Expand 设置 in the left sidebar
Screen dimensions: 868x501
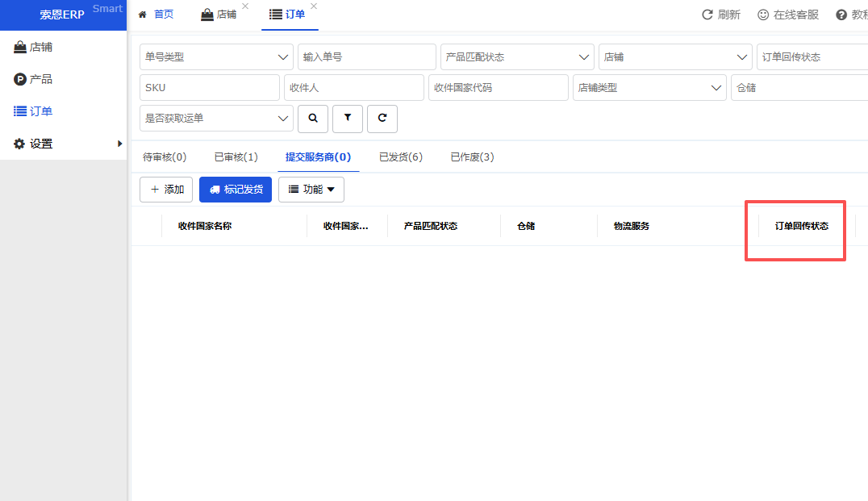pyautogui.click(x=63, y=144)
